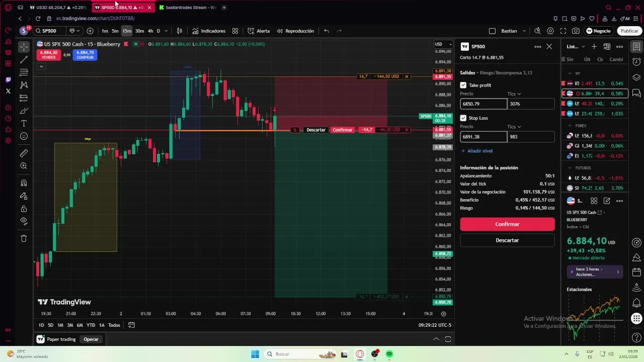This screenshot has height=362, width=644.
Task: Click Añadir nivel link
Action: (477, 151)
